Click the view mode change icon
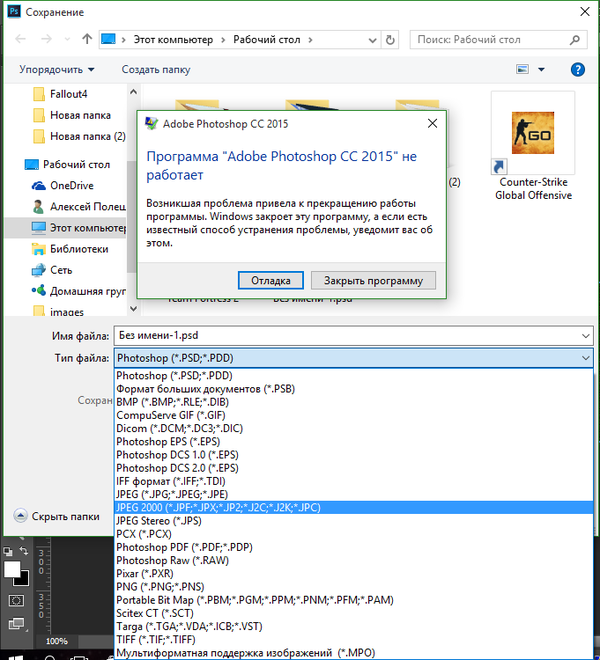The width and height of the screenshot is (600, 660). click(522, 70)
